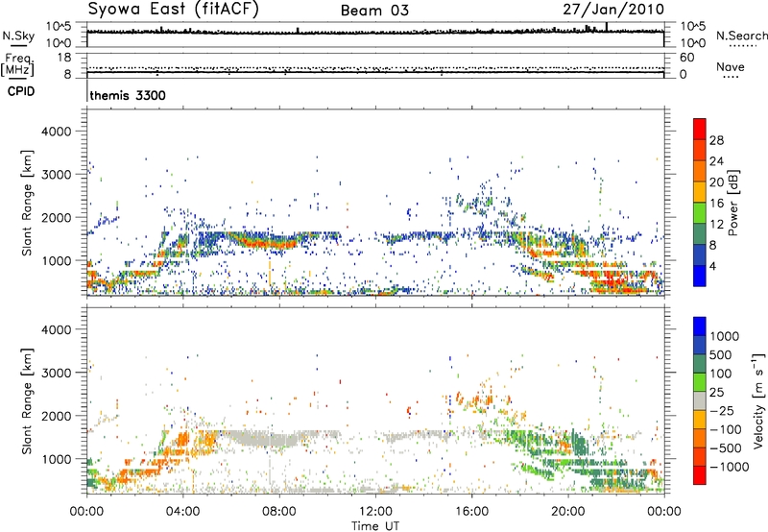The height and width of the screenshot is (532, 768).
Task: Click the "Nave" legend label
Action: point(731,66)
